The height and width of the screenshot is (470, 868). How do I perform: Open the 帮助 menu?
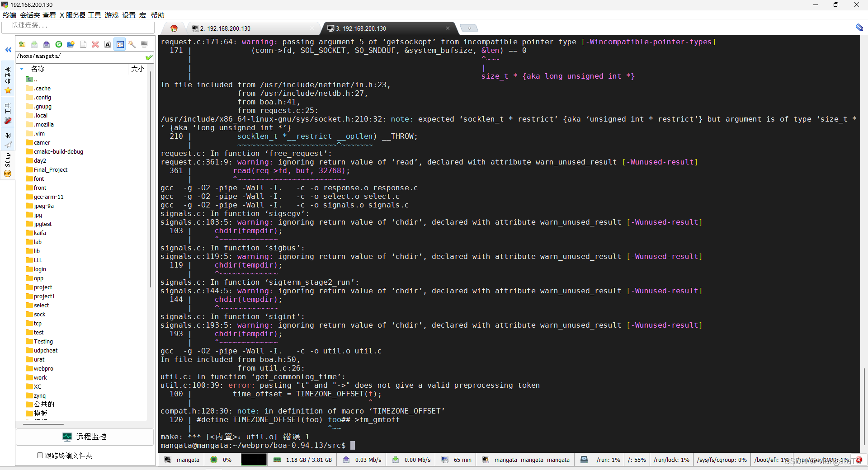[x=158, y=15]
